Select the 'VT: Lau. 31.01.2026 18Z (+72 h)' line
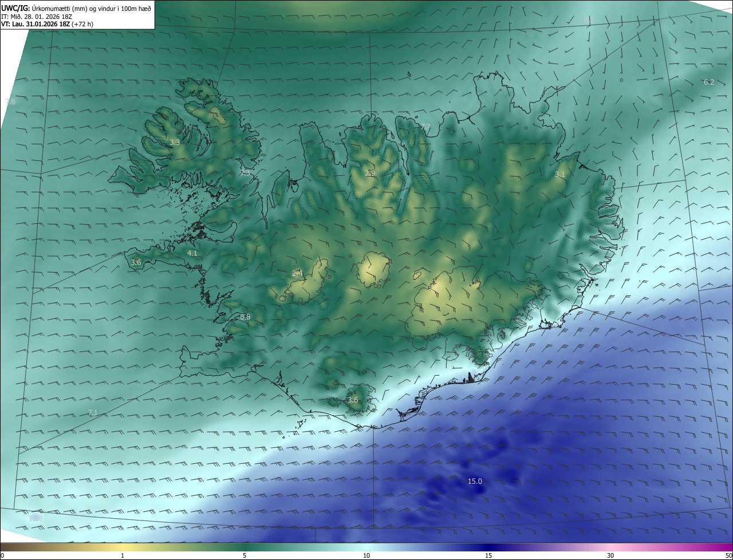This screenshot has width=733, height=560. pyautogui.click(x=46, y=24)
